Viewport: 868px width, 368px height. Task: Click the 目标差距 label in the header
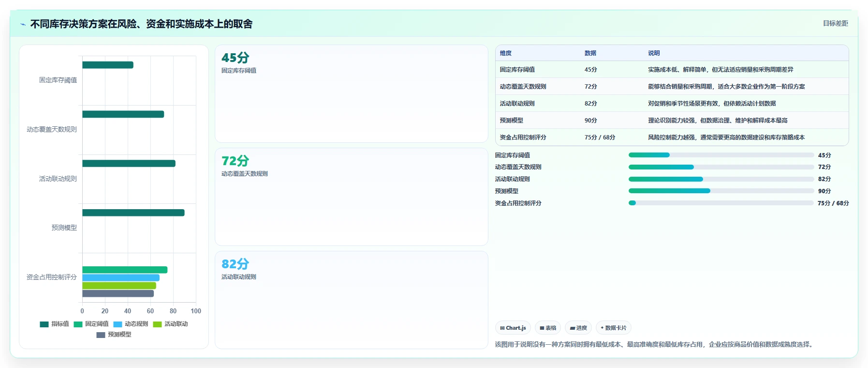point(836,23)
